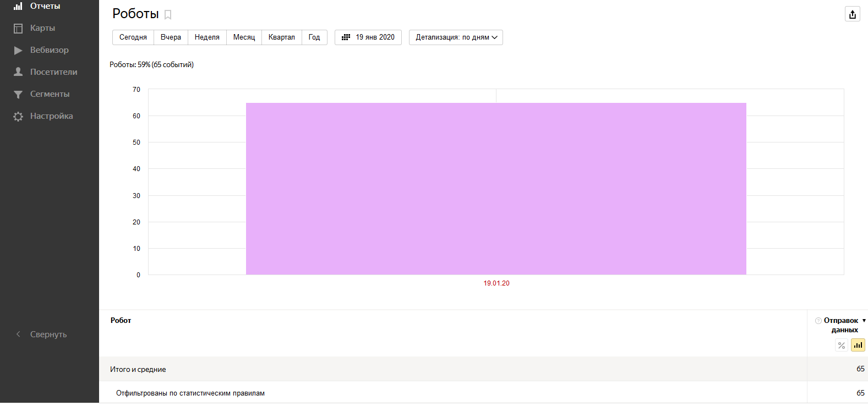The width and height of the screenshot is (868, 406).
Task: Switch table values to absolute chart view
Action: click(858, 345)
